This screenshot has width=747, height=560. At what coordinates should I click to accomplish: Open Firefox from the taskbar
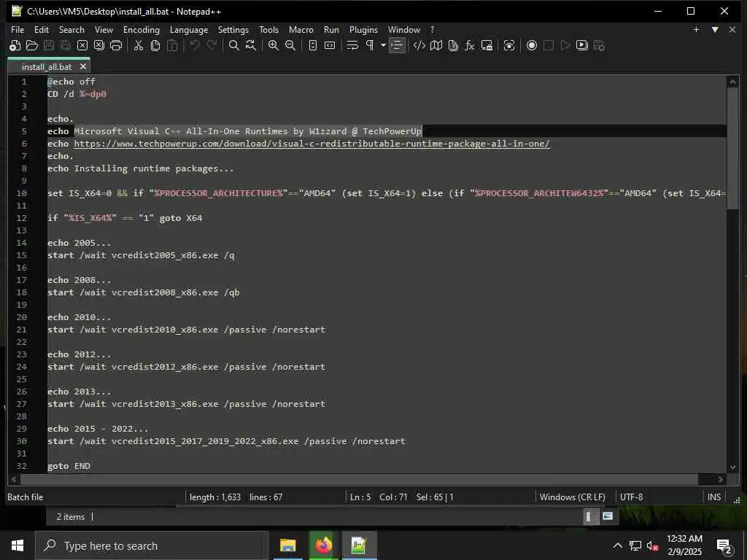(323, 545)
